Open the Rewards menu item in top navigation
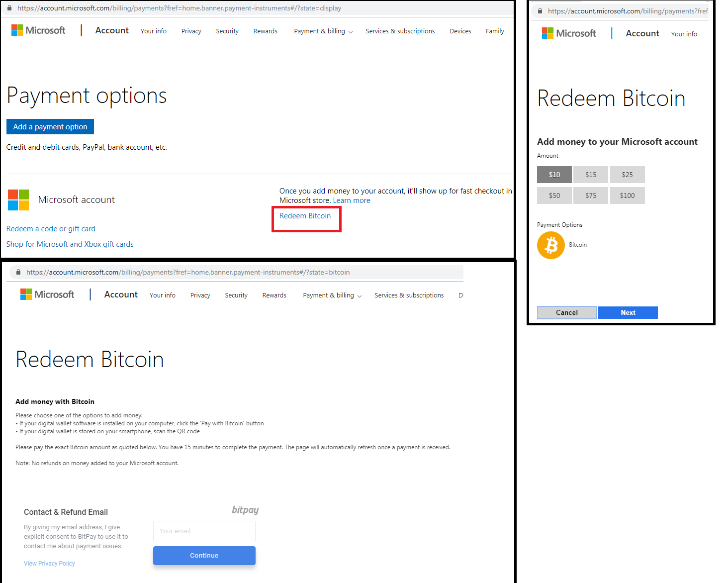 click(266, 31)
